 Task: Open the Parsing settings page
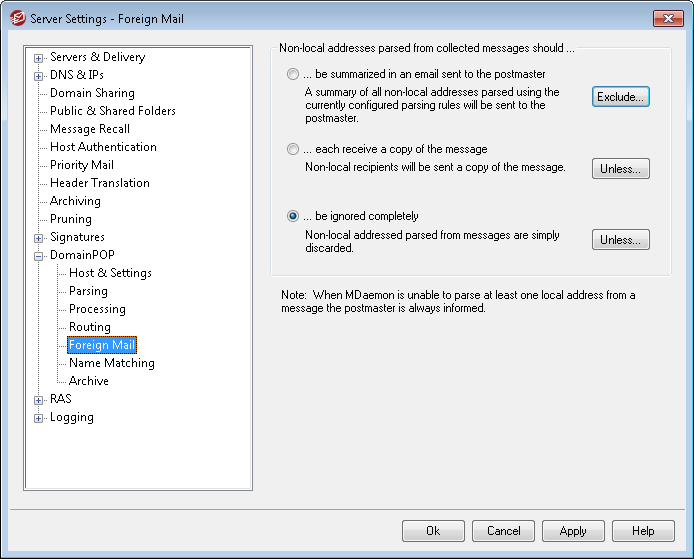click(x=88, y=291)
